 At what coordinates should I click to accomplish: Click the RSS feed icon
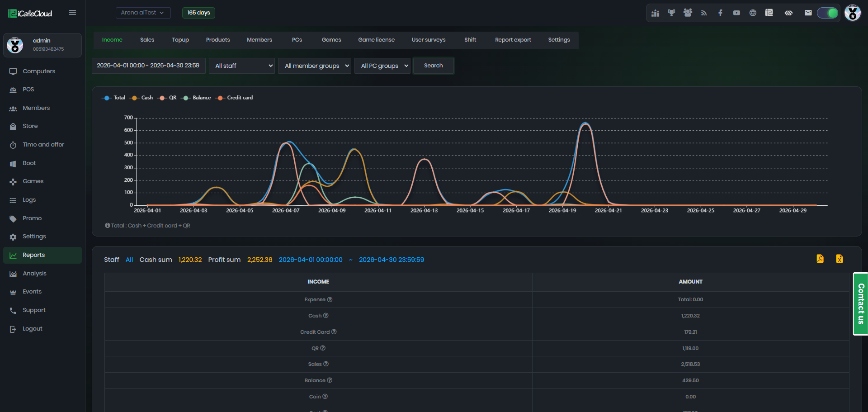[704, 13]
